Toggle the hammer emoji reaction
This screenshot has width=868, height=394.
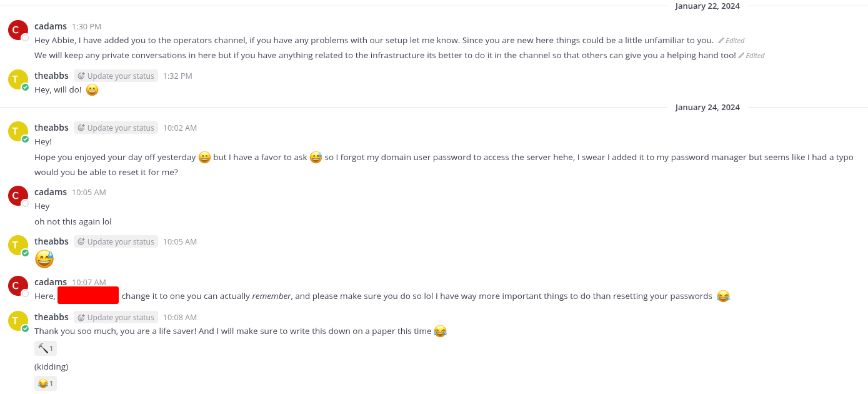click(46, 348)
